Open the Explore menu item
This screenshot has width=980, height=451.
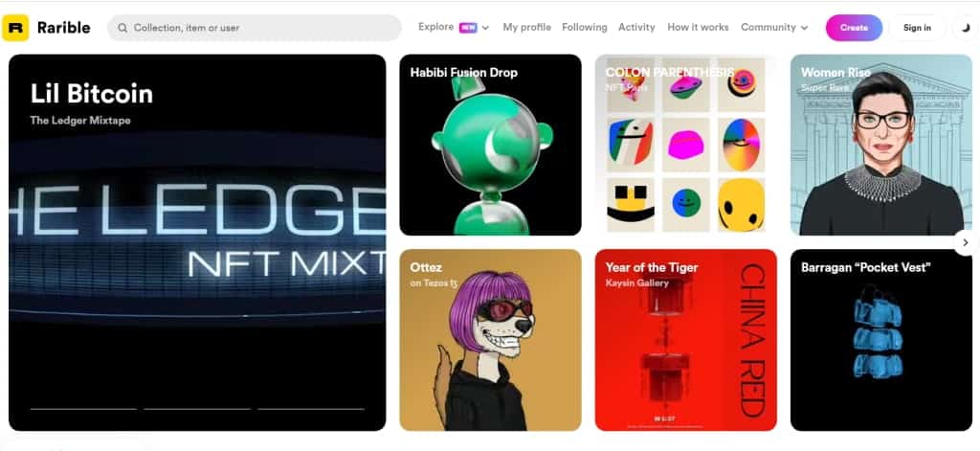tap(435, 27)
